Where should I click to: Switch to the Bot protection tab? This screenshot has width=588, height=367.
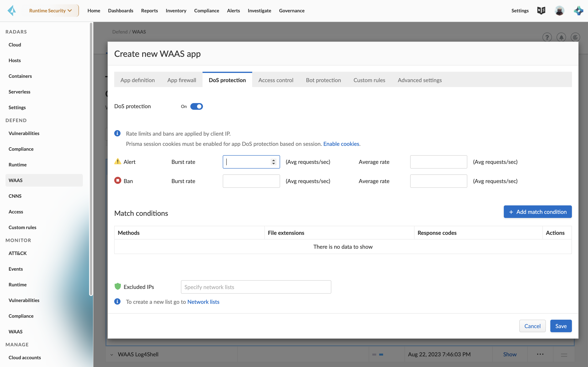(323, 80)
